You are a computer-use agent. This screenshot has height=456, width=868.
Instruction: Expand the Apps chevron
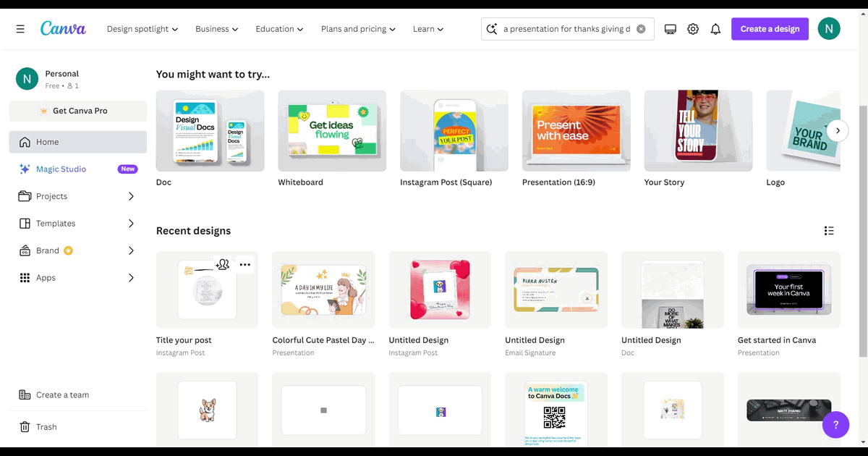131,278
